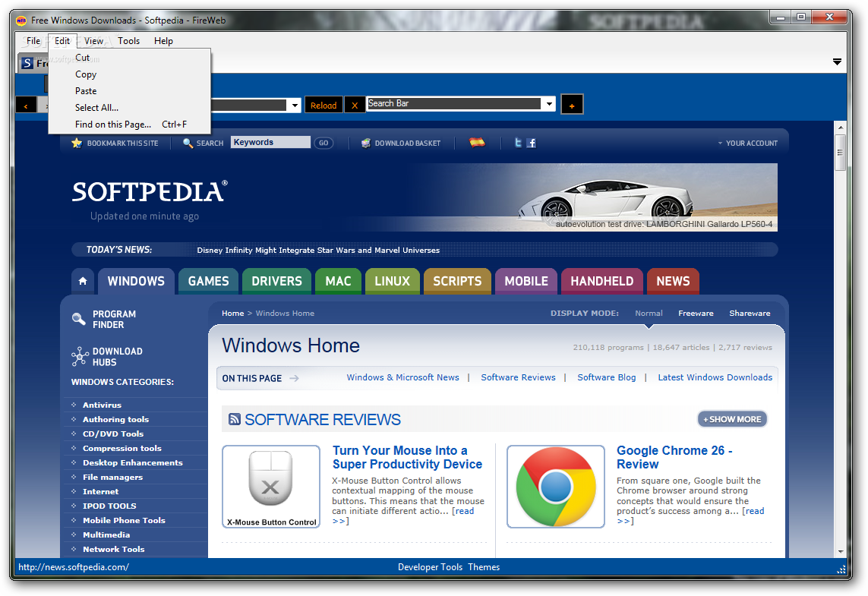The height and width of the screenshot is (596, 868).
Task: Click the Bookmark This Site star icon
Action: click(x=77, y=143)
